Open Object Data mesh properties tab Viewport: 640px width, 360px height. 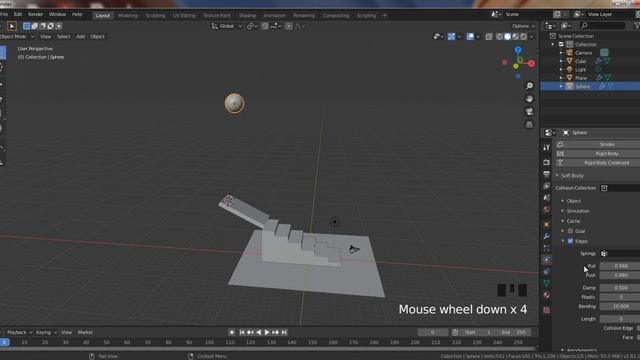pos(547,283)
